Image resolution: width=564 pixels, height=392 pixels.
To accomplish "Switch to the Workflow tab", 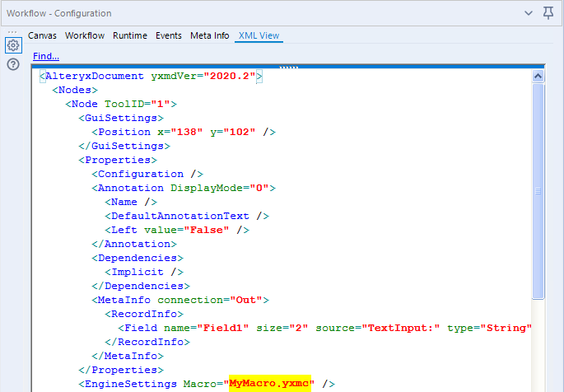I will coord(85,35).
